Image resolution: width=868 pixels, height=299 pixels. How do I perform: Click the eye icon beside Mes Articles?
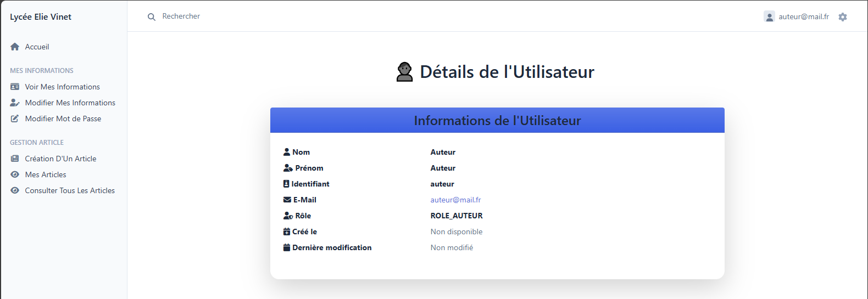pos(15,174)
